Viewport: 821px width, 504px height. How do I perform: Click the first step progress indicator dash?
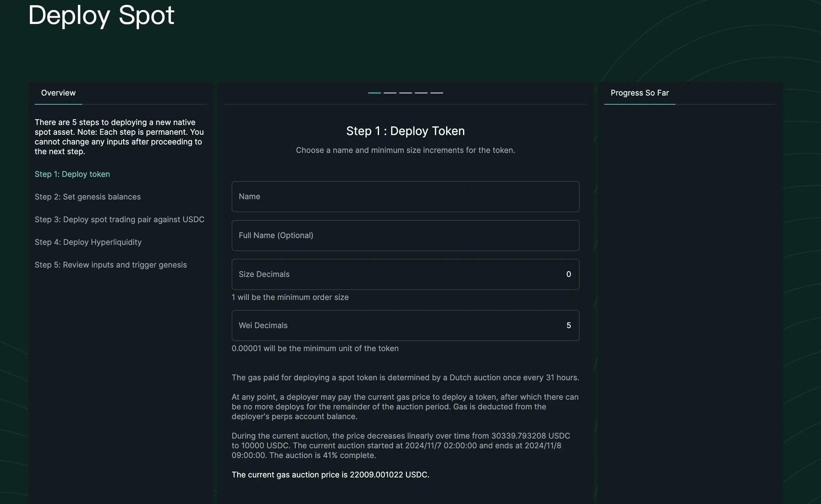374,93
